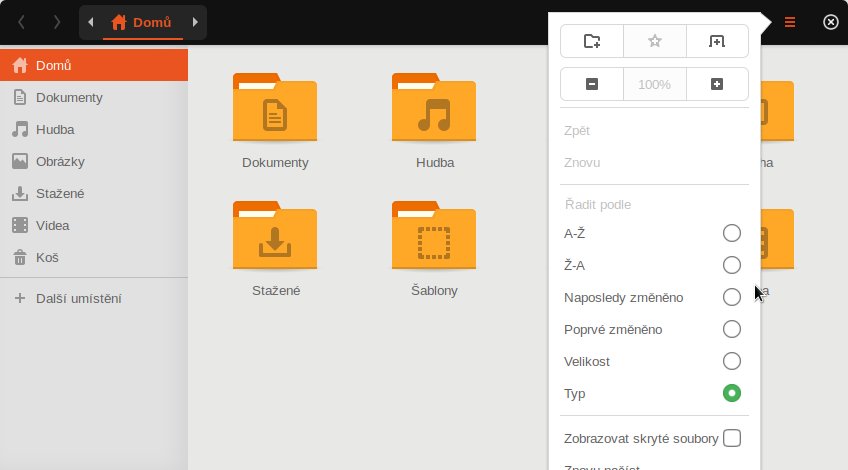Click the new tab icon in popup
The height and width of the screenshot is (470, 848).
pos(717,41)
